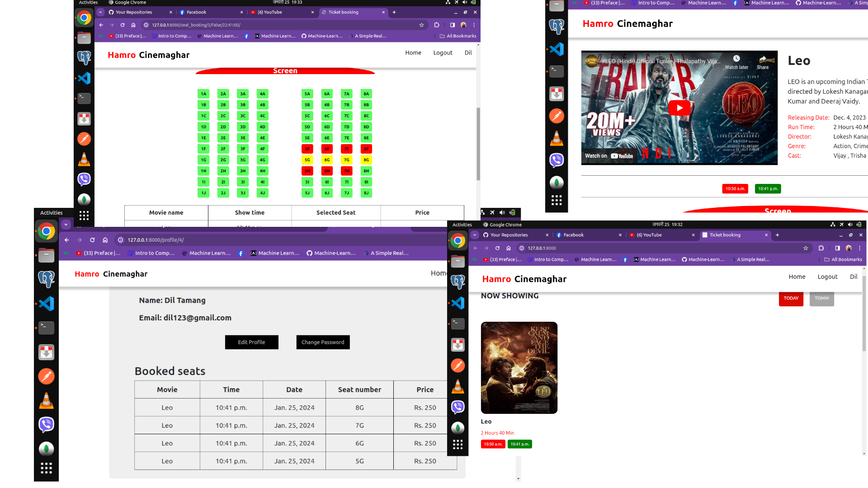The width and height of the screenshot is (868, 488).
Task: Switch to the Facebook tab in top window
Action: click(196, 12)
